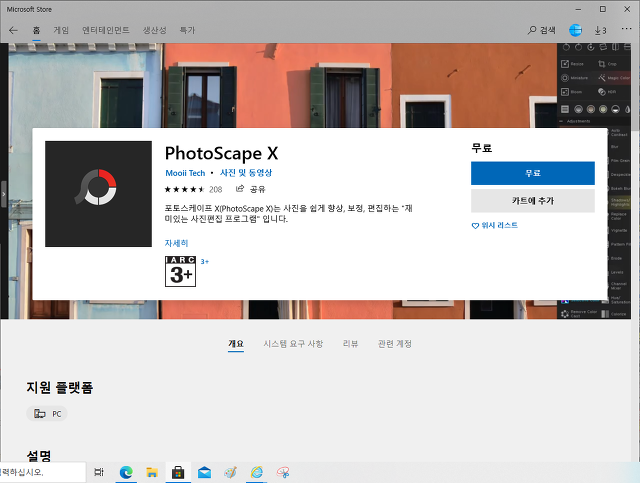The image size is (640, 483).
Task: Open the user account avatar
Action: 575,30
